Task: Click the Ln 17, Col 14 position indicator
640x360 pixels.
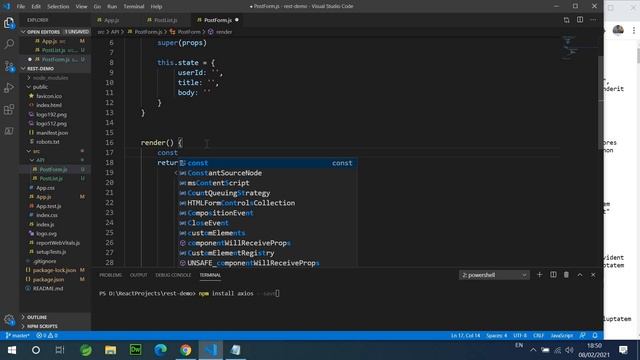Action: (x=465, y=336)
